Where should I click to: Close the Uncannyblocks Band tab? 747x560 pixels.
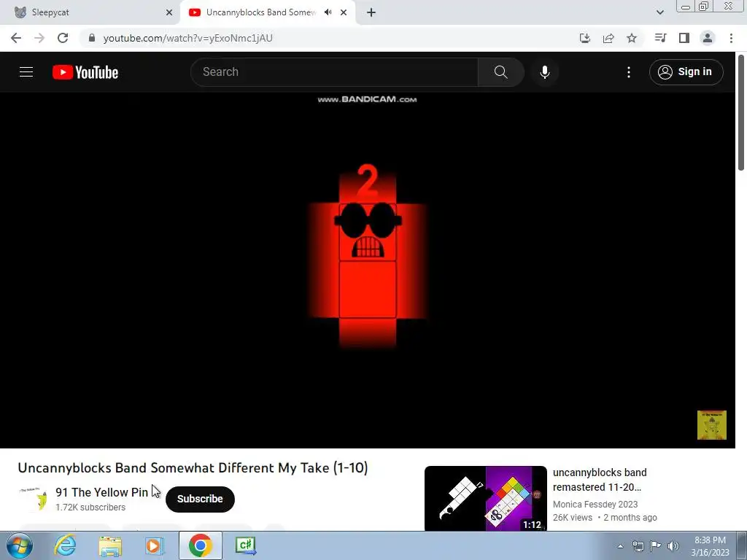344,12
